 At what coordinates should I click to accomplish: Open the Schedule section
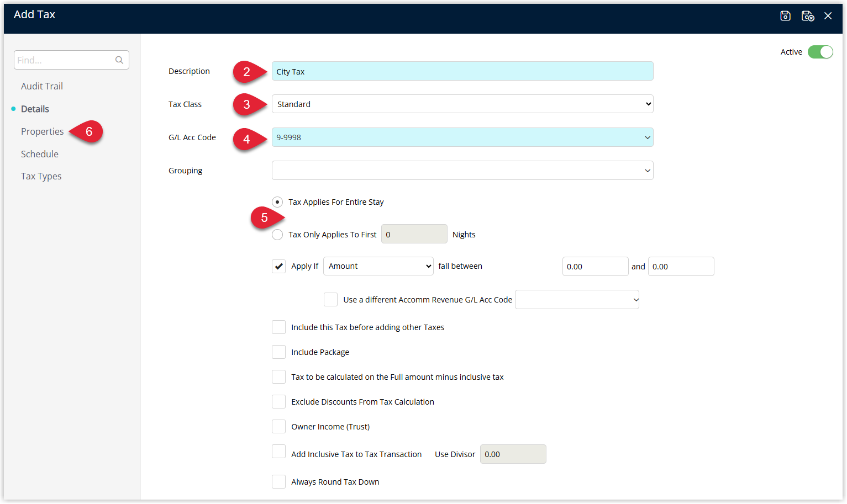(40, 154)
